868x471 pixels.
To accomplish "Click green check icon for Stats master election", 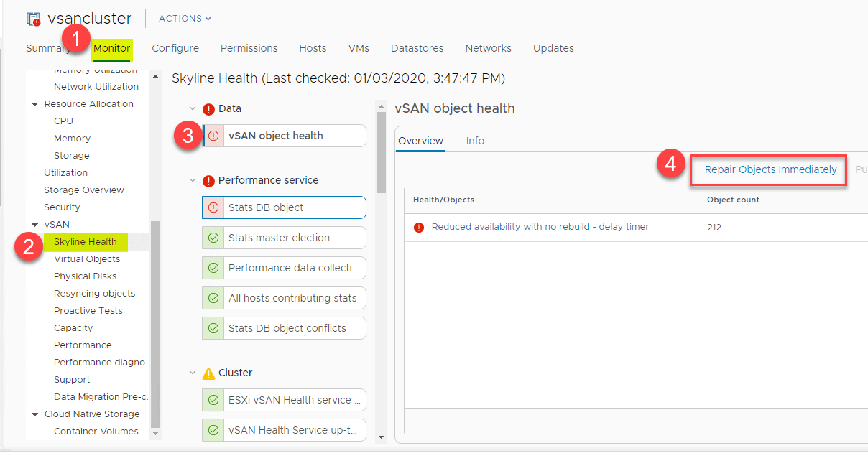I will click(x=213, y=238).
